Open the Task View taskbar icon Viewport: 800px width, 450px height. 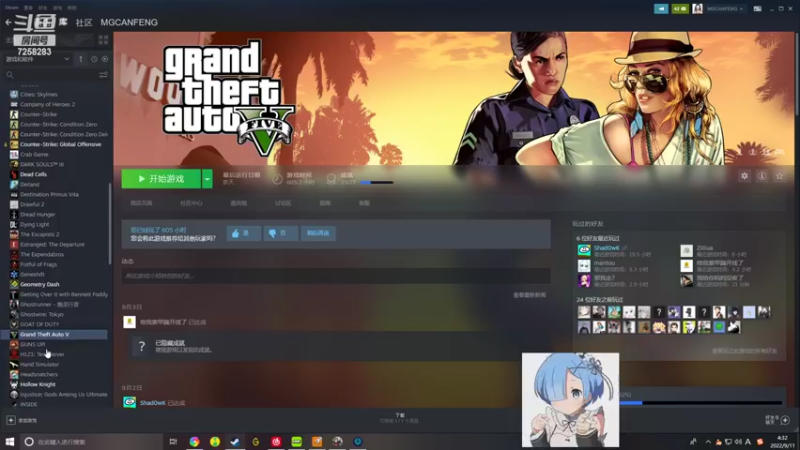[173, 442]
